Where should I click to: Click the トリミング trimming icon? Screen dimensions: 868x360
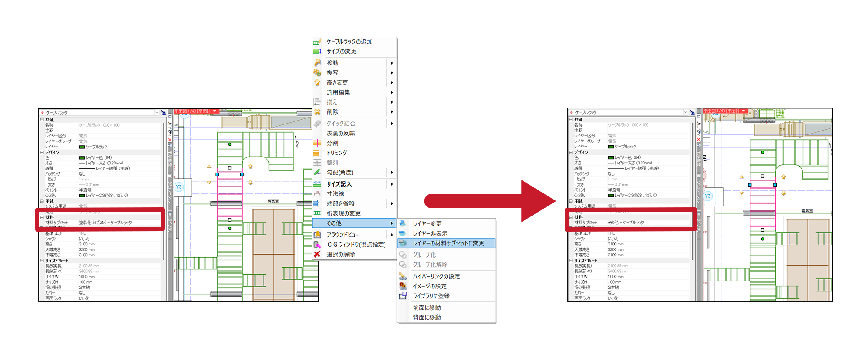pyautogui.click(x=317, y=153)
